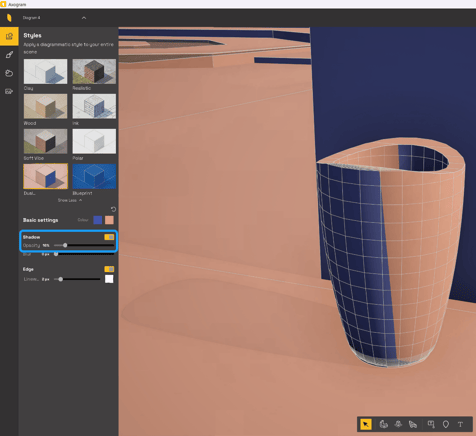
Task: Apply the Blueprint style
Action: pyautogui.click(x=94, y=176)
